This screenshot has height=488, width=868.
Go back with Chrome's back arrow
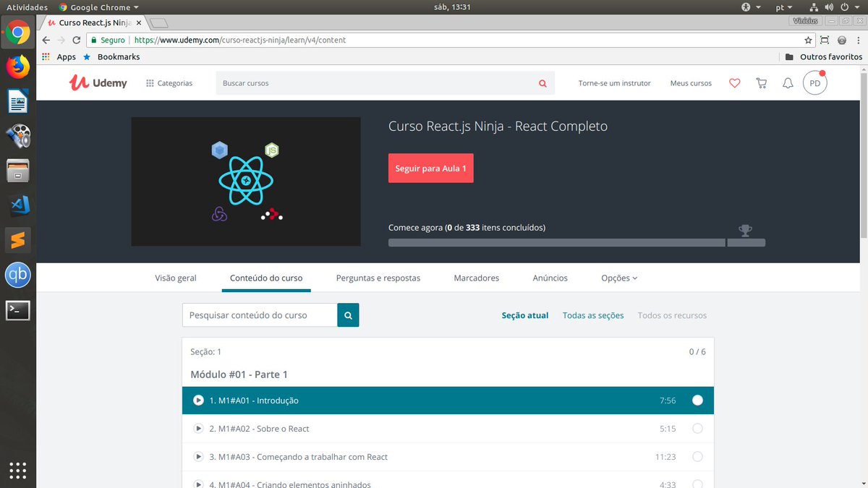click(46, 40)
